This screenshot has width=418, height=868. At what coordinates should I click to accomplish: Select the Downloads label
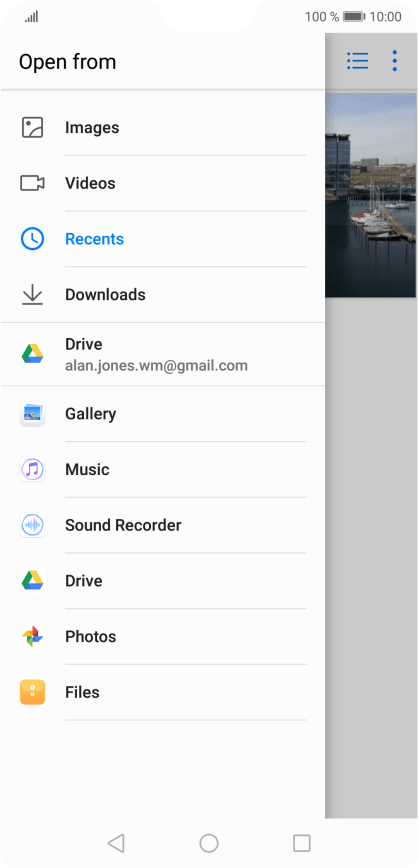(105, 294)
